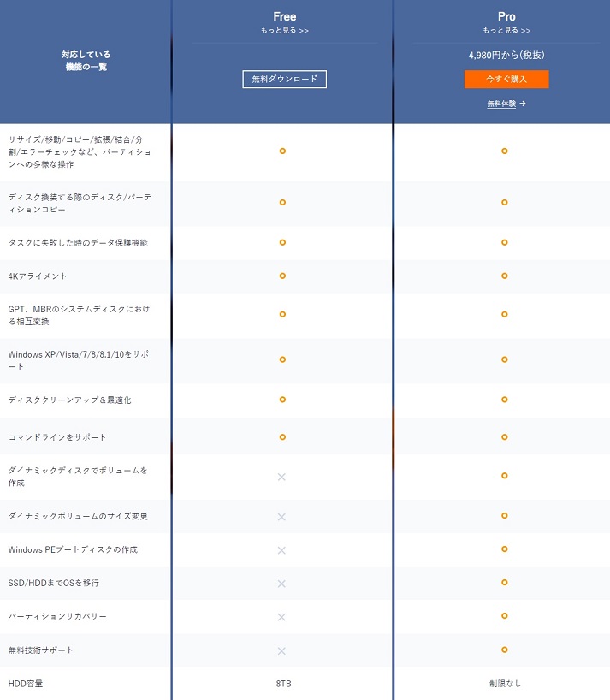Select the Pro column heading
The width and height of the screenshot is (610, 700).
point(506,16)
